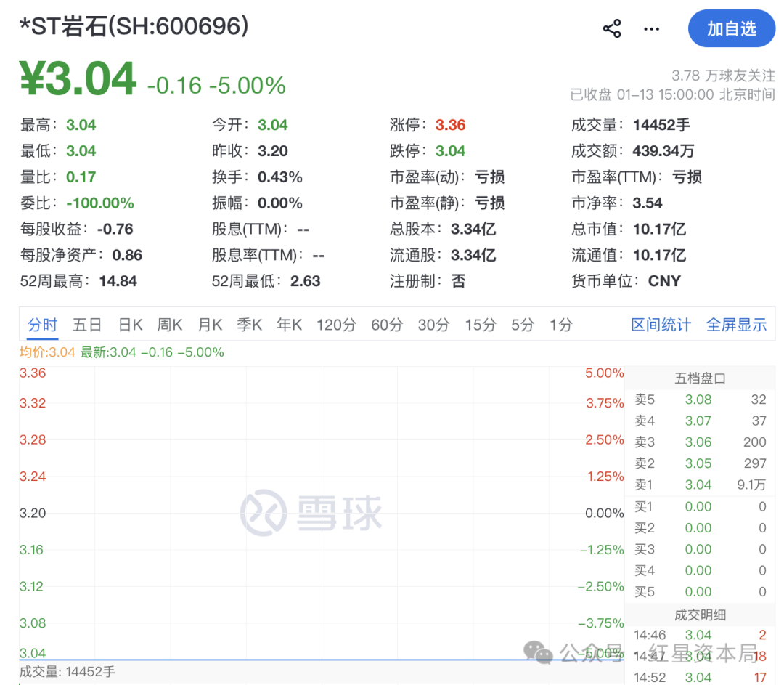Click the 全屏显示 link
The width and height of the screenshot is (784, 685).
(x=736, y=325)
